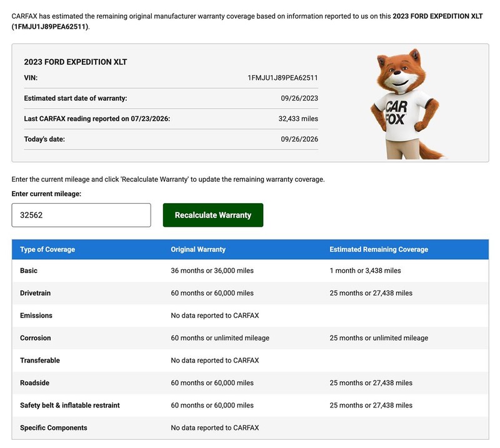Screen dimensions: 500x448
Task: Click the Emissions coverage row label
Action: (36, 316)
